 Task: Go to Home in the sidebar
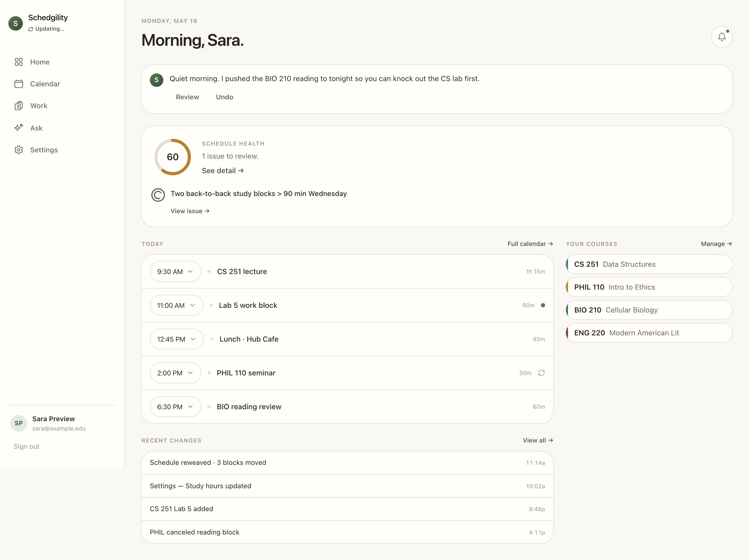[62, 62]
